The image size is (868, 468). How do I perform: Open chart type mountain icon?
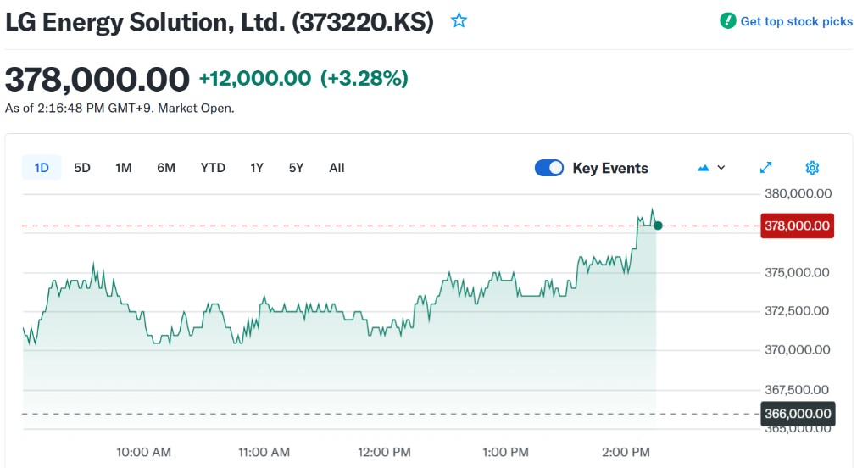point(703,168)
